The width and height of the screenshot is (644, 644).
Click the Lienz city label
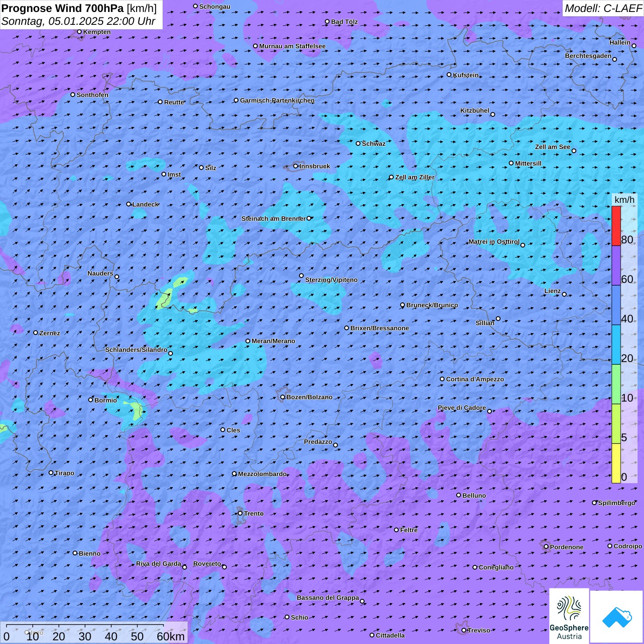[x=552, y=291]
